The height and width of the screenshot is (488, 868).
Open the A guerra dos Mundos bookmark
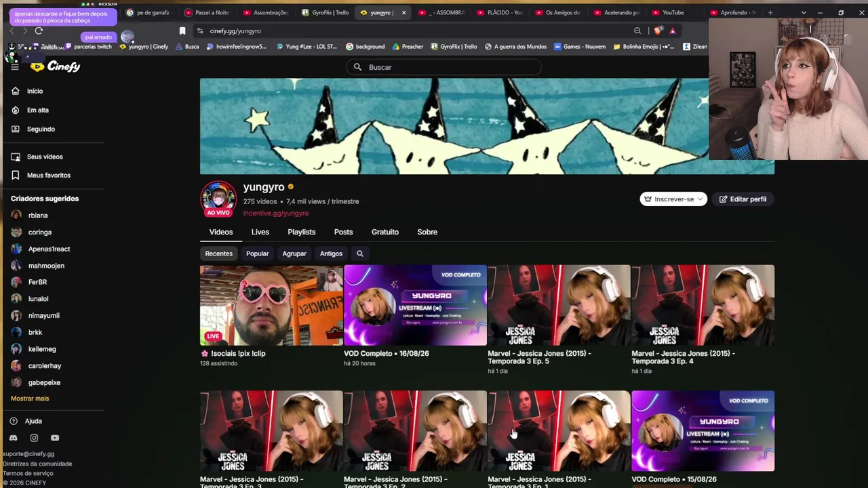coord(515,47)
